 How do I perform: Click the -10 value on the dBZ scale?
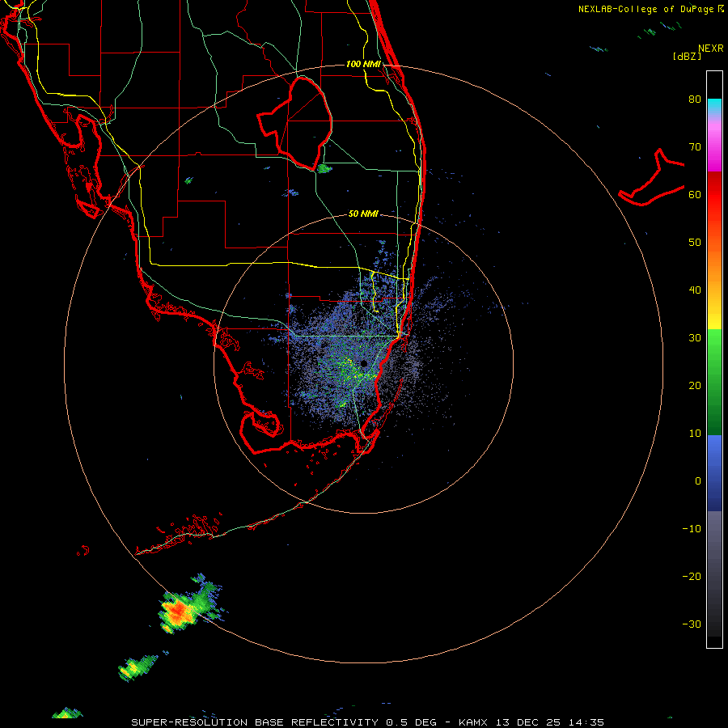point(692,529)
